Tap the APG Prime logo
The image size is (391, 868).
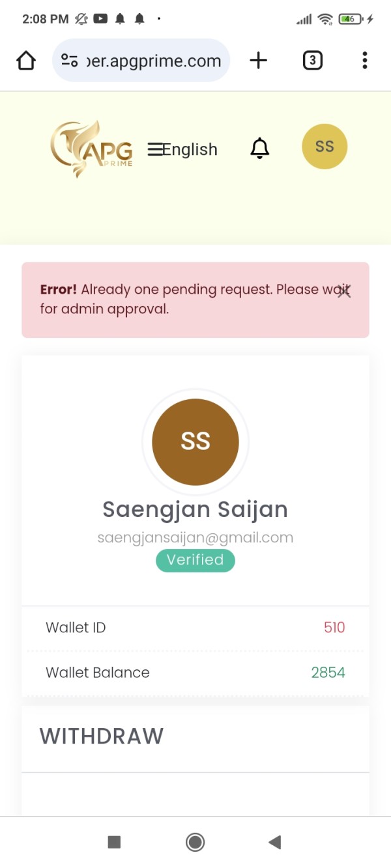(x=92, y=149)
